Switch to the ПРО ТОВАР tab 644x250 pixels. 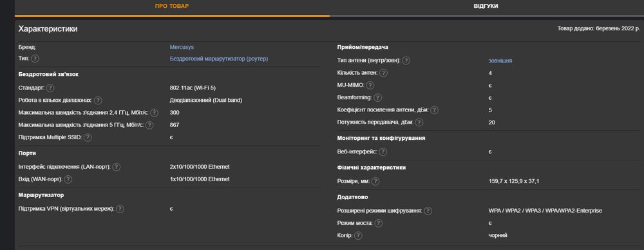172,6
